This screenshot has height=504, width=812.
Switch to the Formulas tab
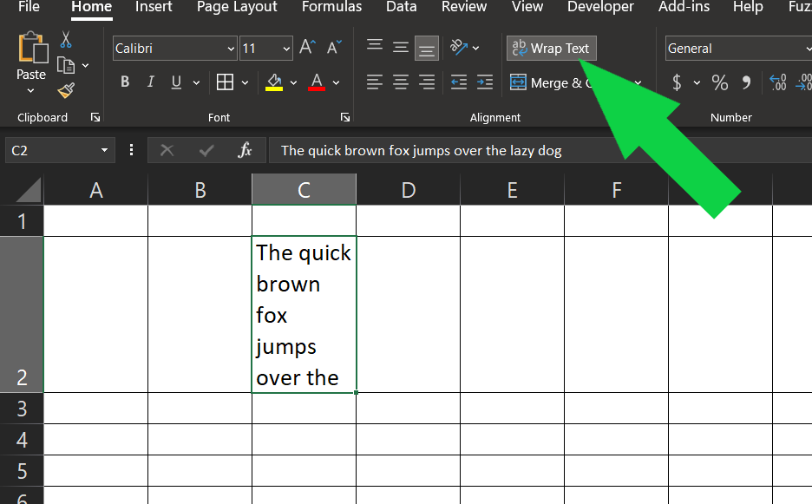[332, 7]
